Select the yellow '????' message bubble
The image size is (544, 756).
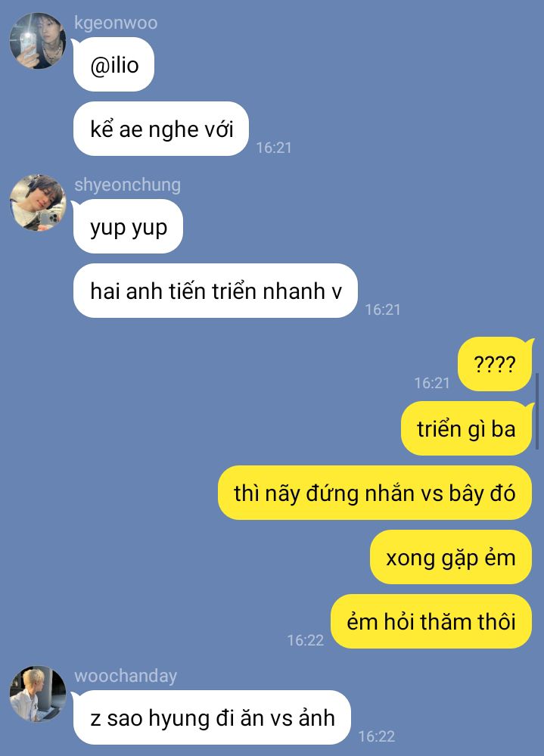(x=496, y=364)
